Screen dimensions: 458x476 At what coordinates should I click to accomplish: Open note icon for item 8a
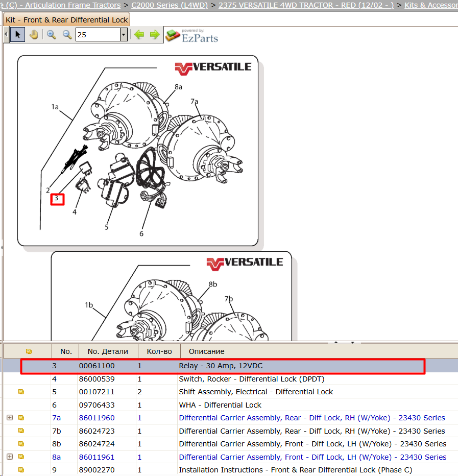tap(21, 457)
